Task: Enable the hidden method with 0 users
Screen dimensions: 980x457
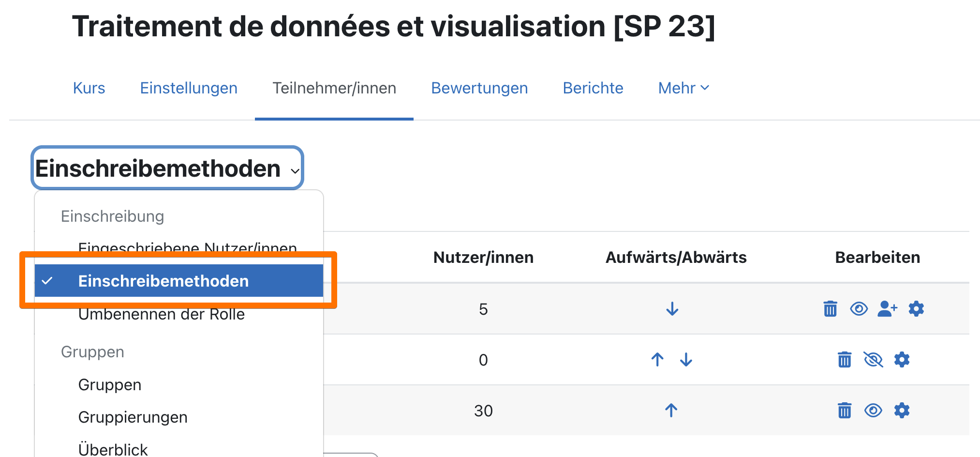Action: 873,360
